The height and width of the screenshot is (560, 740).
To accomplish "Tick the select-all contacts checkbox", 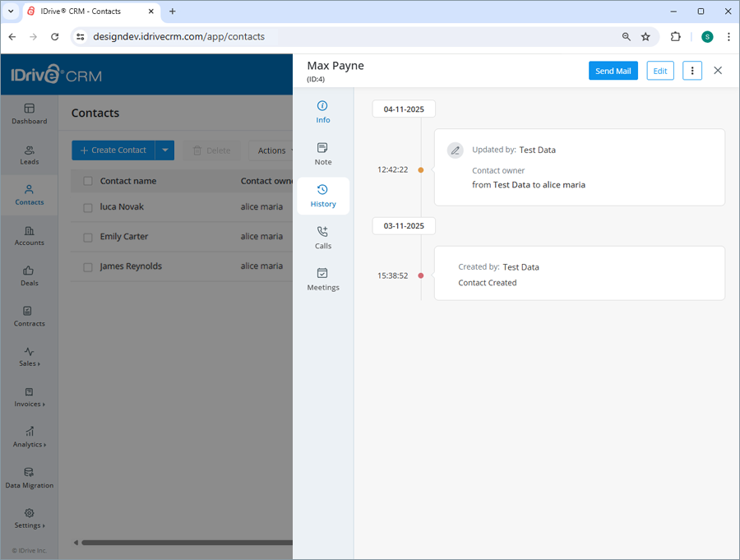I will pyautogui.click(x=89, y=180).
